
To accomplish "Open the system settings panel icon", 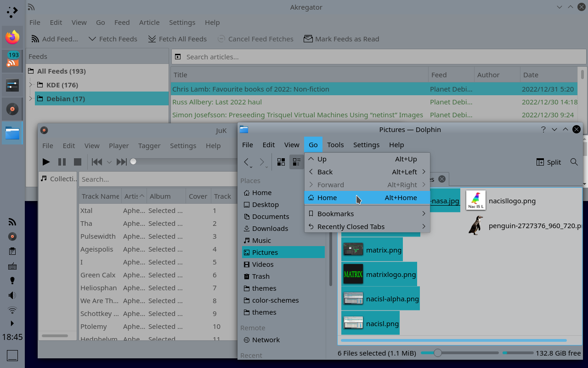I will click(12, 85).
